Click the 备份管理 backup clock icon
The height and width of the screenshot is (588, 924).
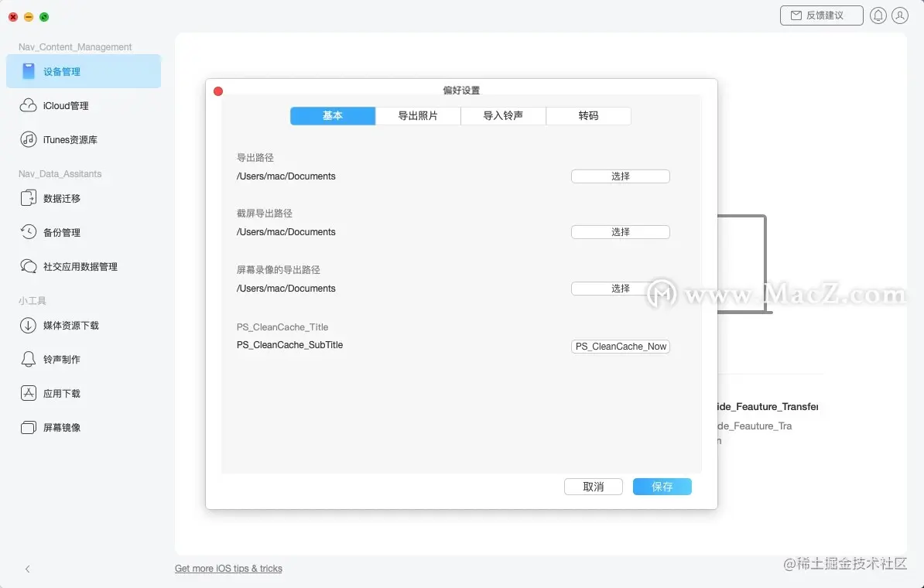pyautogui.click(x=29, y=232)
